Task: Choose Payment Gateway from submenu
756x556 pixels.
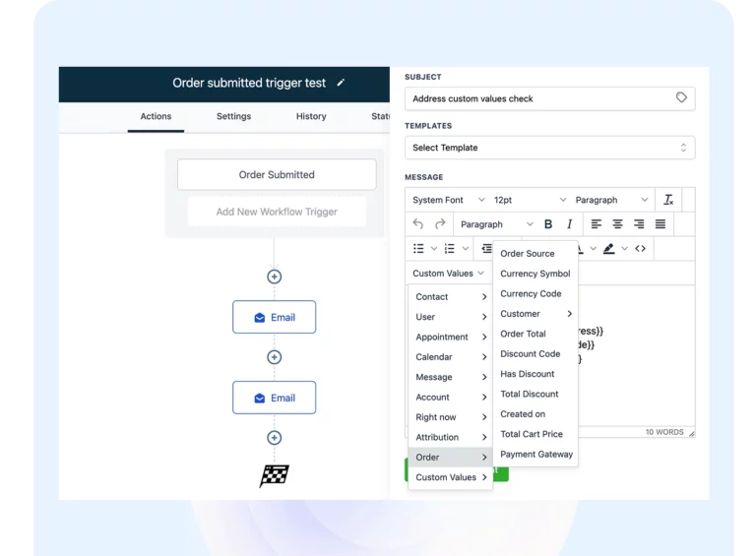Action: (535, 455)
